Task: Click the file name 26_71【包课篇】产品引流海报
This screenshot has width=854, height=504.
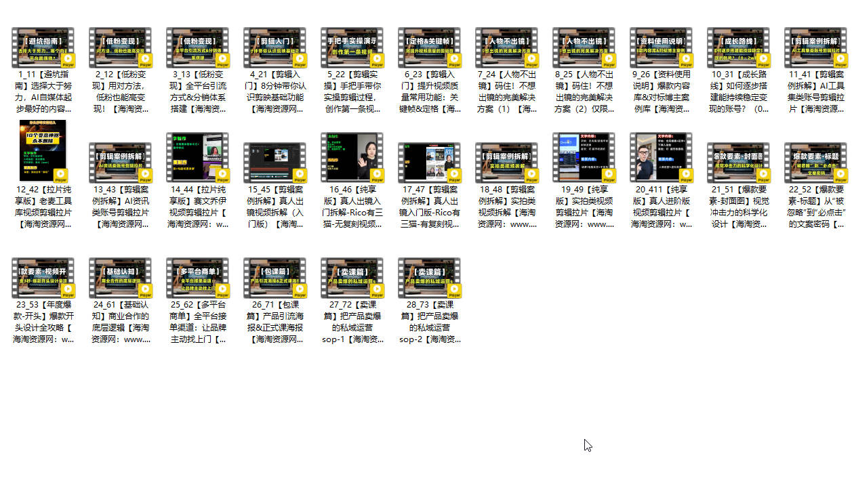Action: coord(275,322)
